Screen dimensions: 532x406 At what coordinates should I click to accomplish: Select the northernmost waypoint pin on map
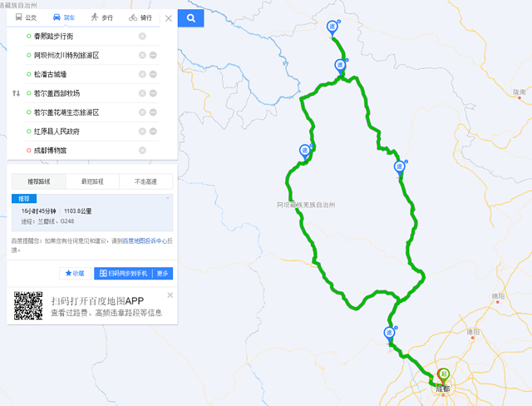[x=332, y=27]
